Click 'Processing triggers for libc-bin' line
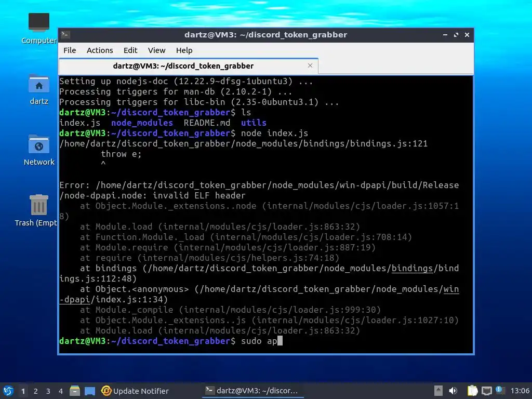Image resolution: width=532 pixels, height=399 pixels. [x=199, y=102]
